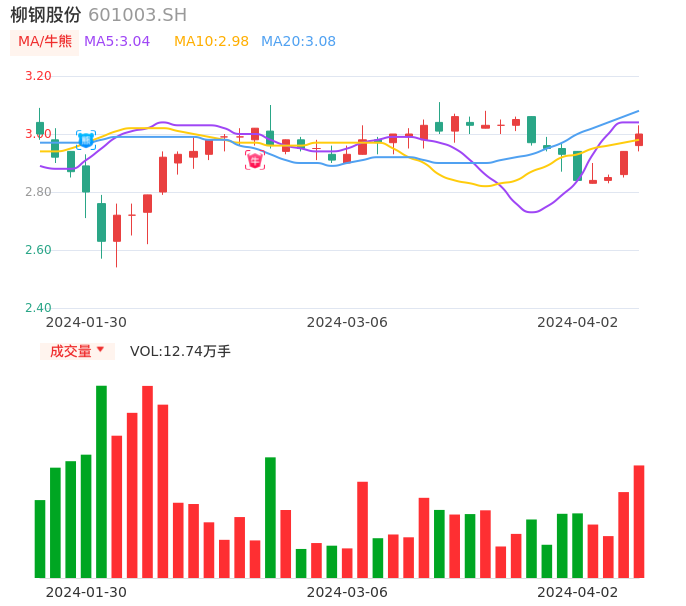Click the red dropdown arrow beside 成交量
Viewport: 686px width, 606px height.
point(100,350)
